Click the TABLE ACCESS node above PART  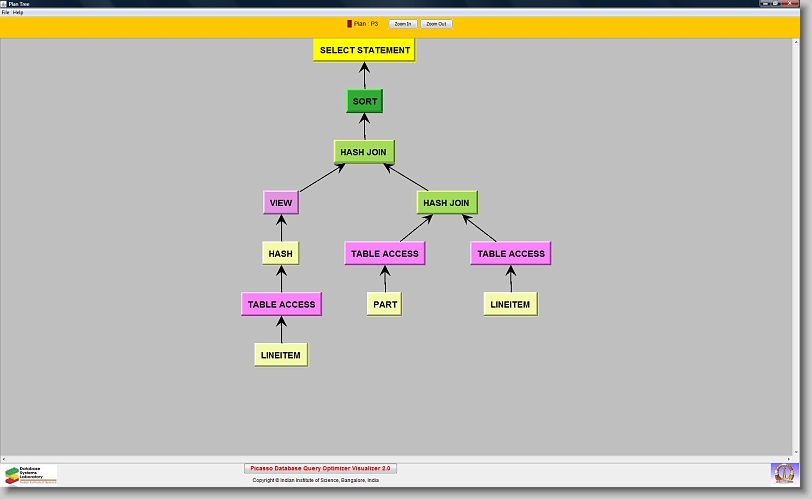tap(384, 254)
